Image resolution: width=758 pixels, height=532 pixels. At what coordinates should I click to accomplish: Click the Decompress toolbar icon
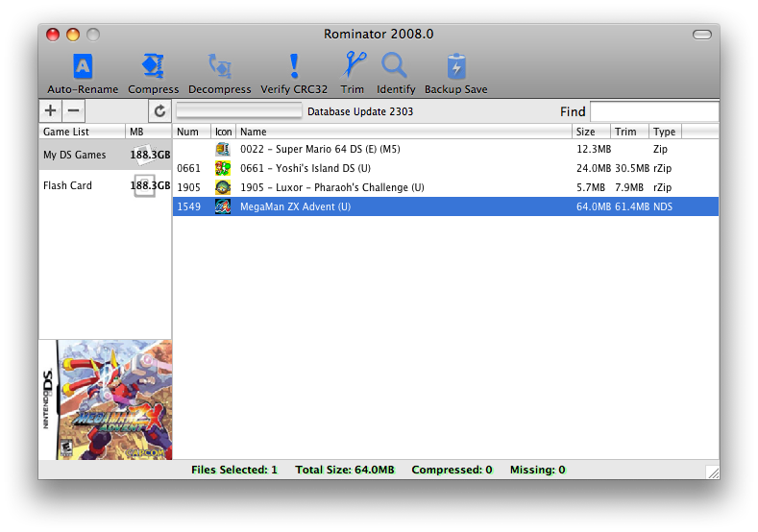pos(219,66)
